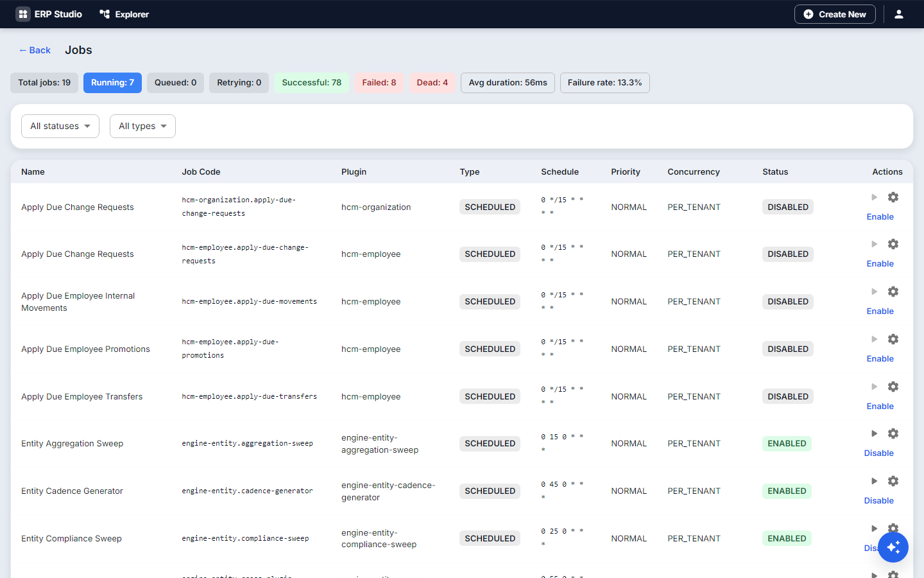The width and height of the screenshot is (924, 578).
Task: Disable the Entity Aggregation Sweep job
Action: 879,453
